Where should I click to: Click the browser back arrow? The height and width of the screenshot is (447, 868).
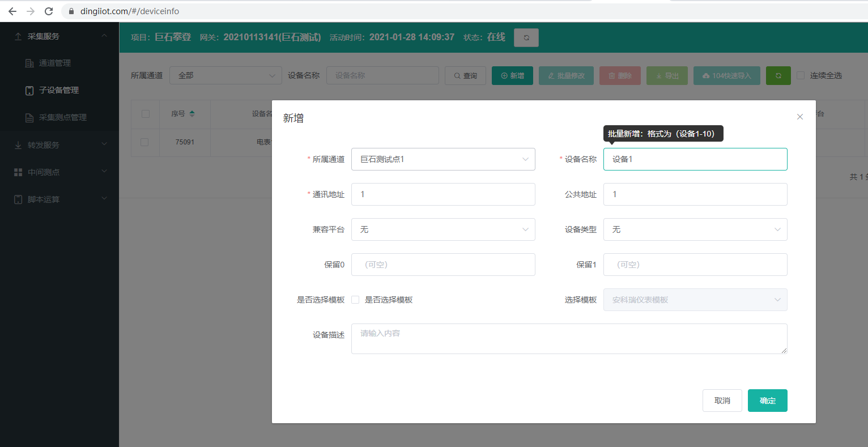pos(12,11)
